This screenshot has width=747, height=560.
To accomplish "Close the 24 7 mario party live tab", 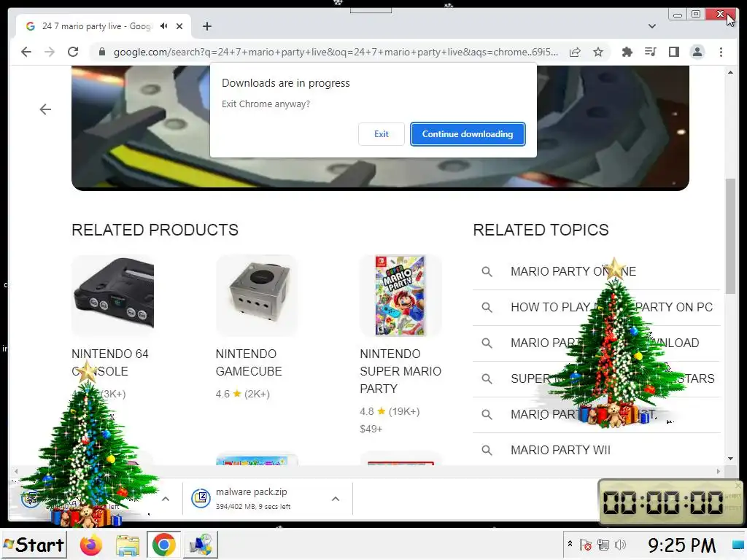I will [x=179, y=26].
